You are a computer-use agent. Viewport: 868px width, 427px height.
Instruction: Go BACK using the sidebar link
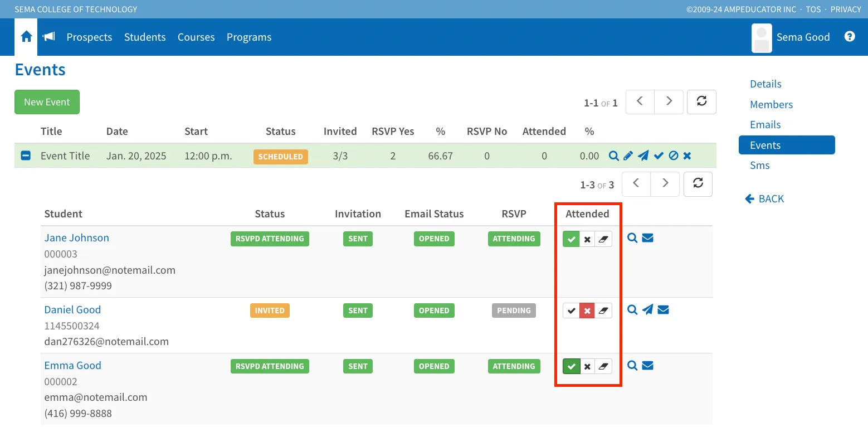pyautogui.click(x=764, y=199)
